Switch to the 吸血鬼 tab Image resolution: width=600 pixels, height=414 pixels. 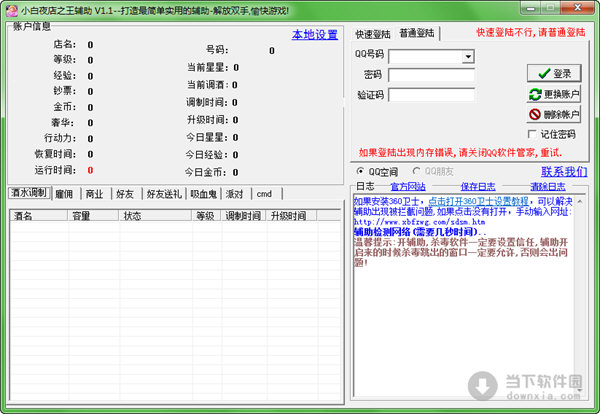click(204, 194)
